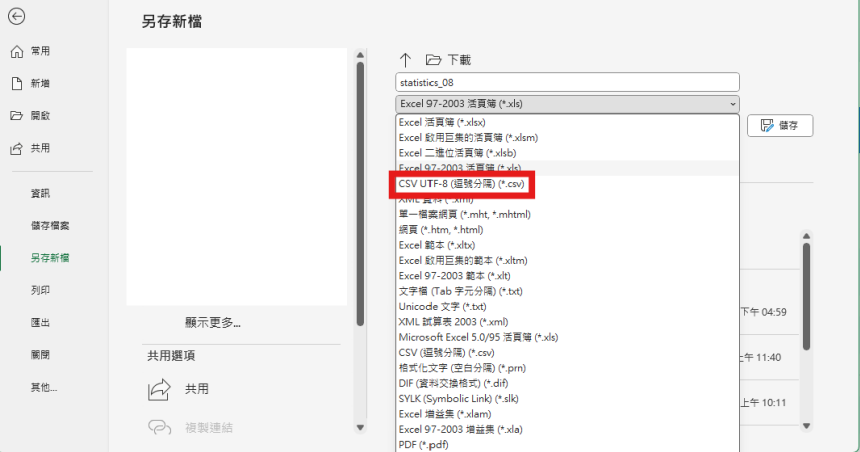Switch to 列印 print page
The width and height of the screenshot is (860, 452).
[x=40, y=290]
